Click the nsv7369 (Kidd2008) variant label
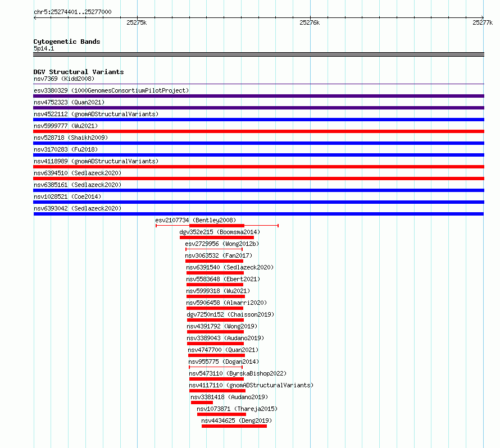Viewport: 500px width, 448px height. click(x=64, y=79)
